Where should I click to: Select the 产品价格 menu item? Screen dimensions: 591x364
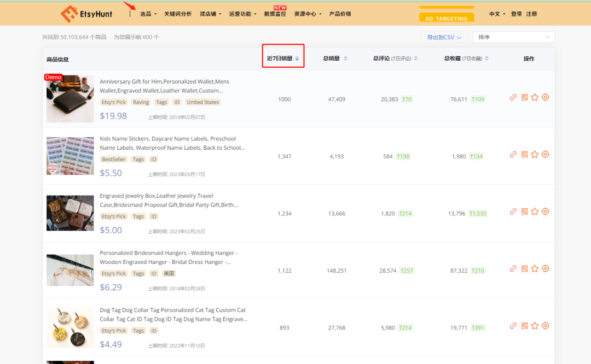pos(340,14)
